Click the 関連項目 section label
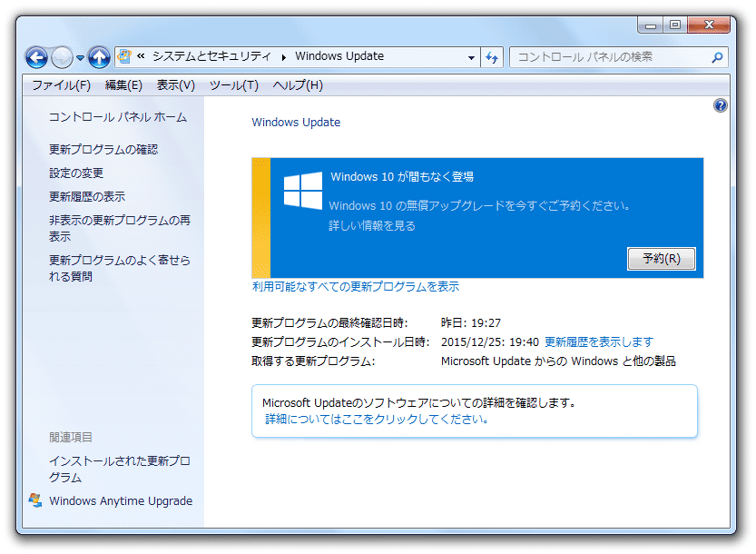 (71, 437)
